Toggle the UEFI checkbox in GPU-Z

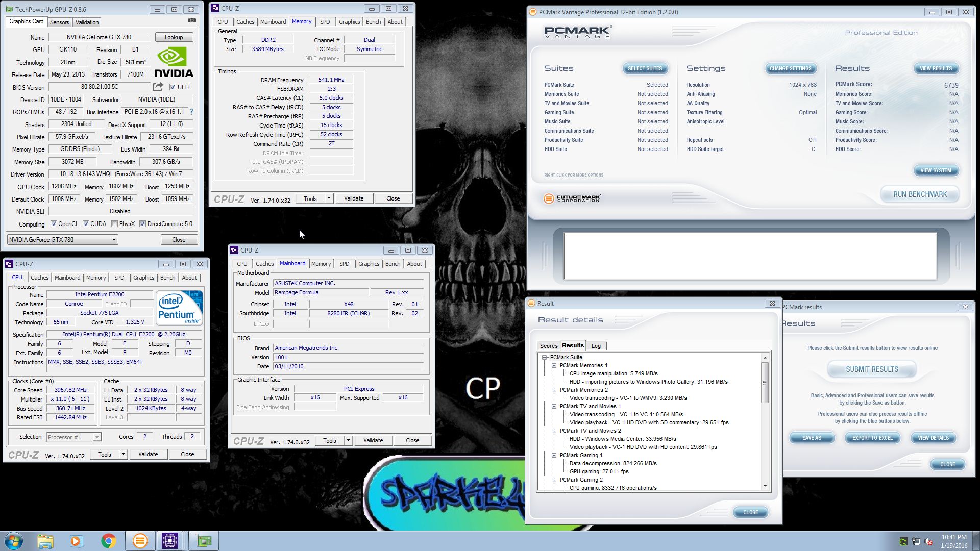[173, 87]
